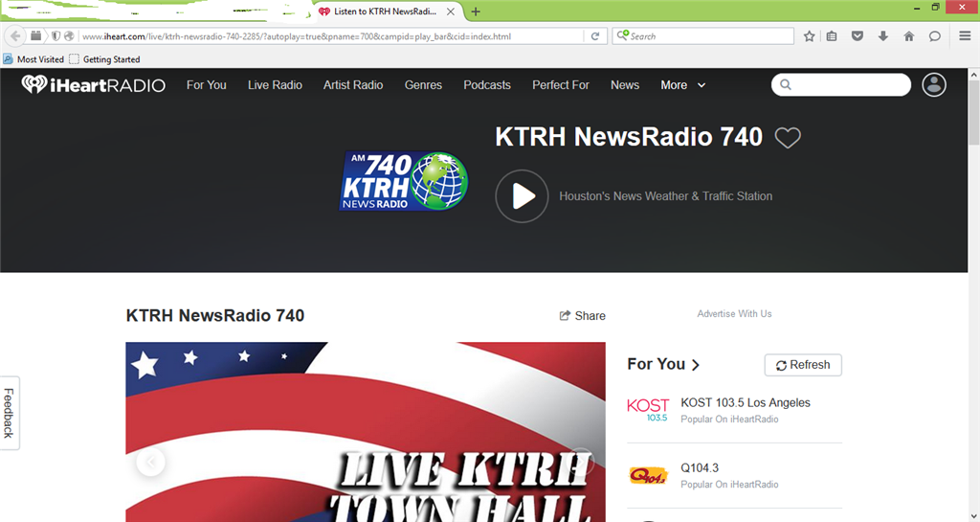Image resolution: width=980 pixels, height=522 pixels.
Task: Click the KTRH NewsRadio 740 section heading
Action: pyautogui.click(x=215, y=316)
